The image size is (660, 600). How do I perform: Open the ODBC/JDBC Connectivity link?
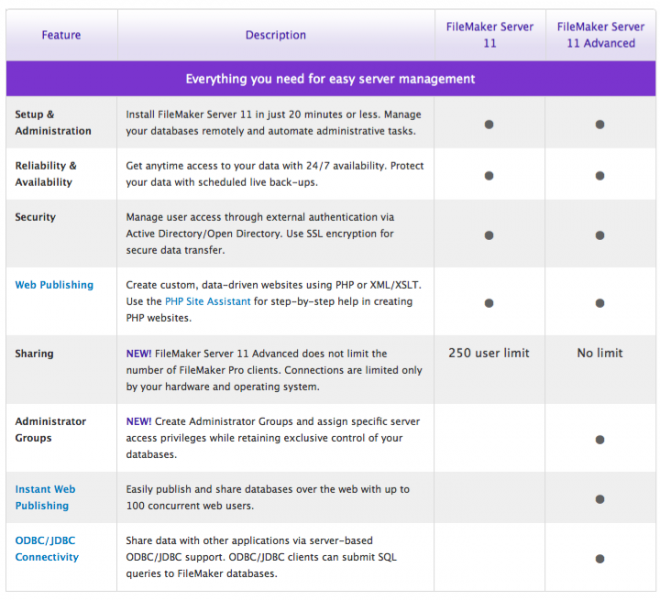[47, 549]
